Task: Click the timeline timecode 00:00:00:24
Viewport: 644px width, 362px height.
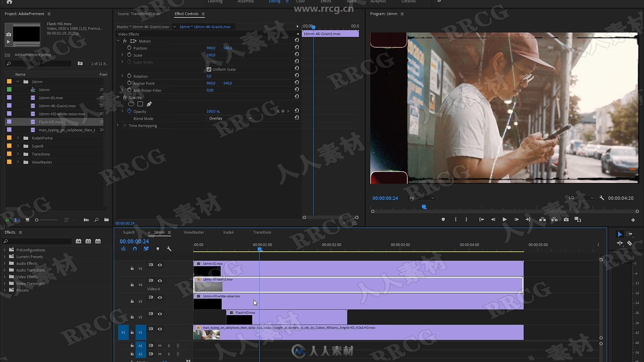Action: (x=134, y=241)
